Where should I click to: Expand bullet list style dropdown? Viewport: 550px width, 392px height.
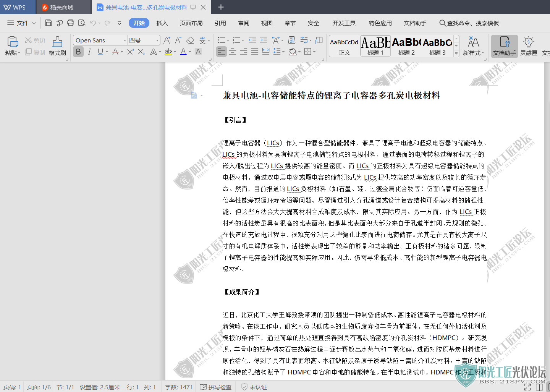coord(228,40)
